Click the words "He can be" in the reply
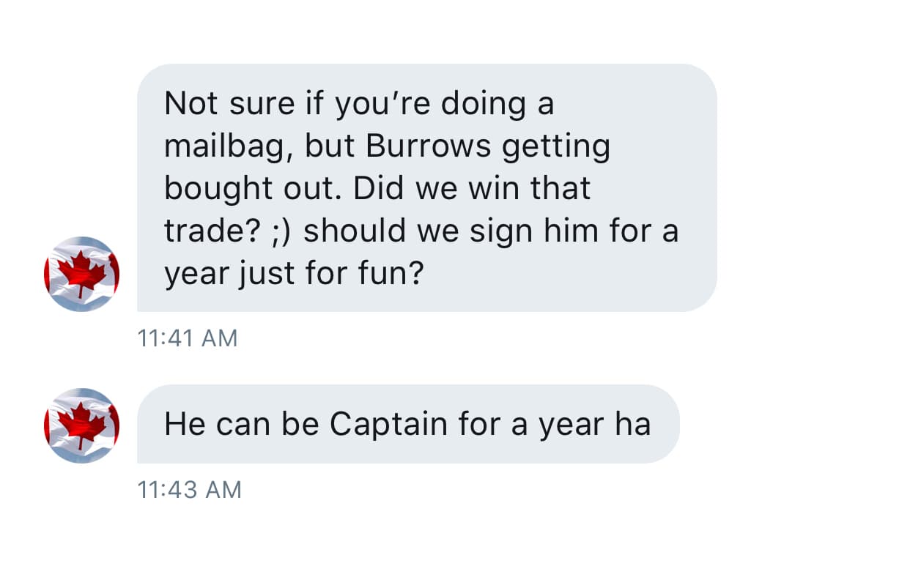 pos(241,424)
